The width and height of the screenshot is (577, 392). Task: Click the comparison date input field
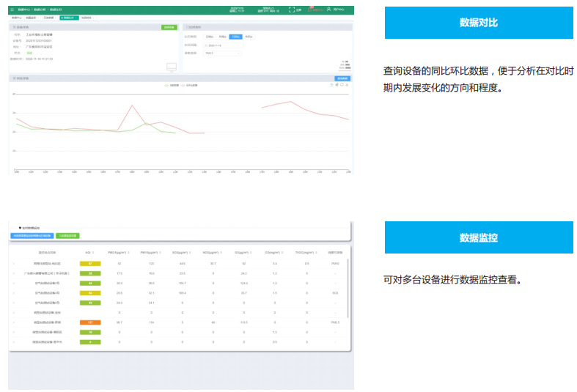click(222, 45)
